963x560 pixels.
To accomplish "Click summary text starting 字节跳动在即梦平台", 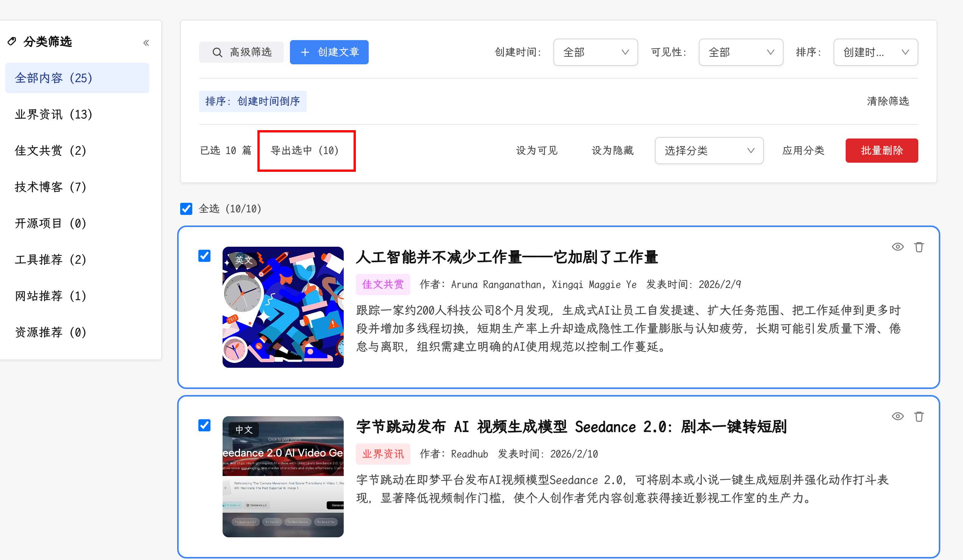I will click(x=623, y=489).
